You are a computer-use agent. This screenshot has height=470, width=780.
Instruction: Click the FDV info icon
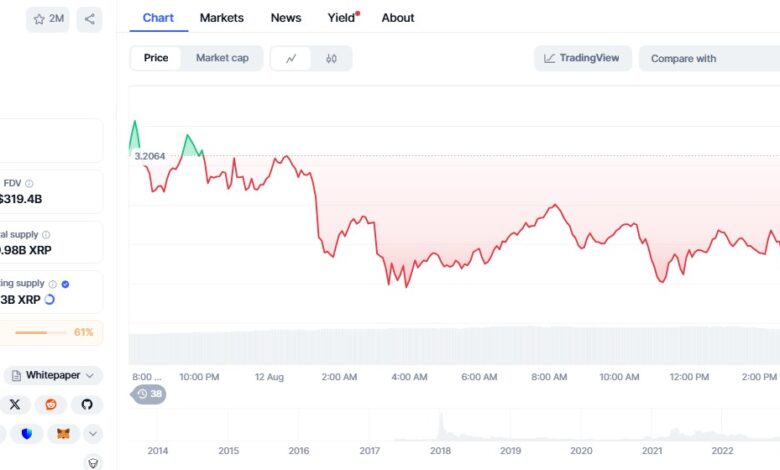tap(29, 183)
